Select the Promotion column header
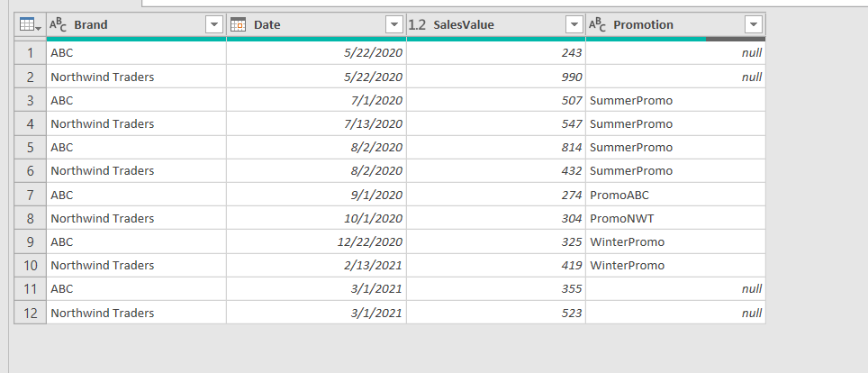 point(676,24)
